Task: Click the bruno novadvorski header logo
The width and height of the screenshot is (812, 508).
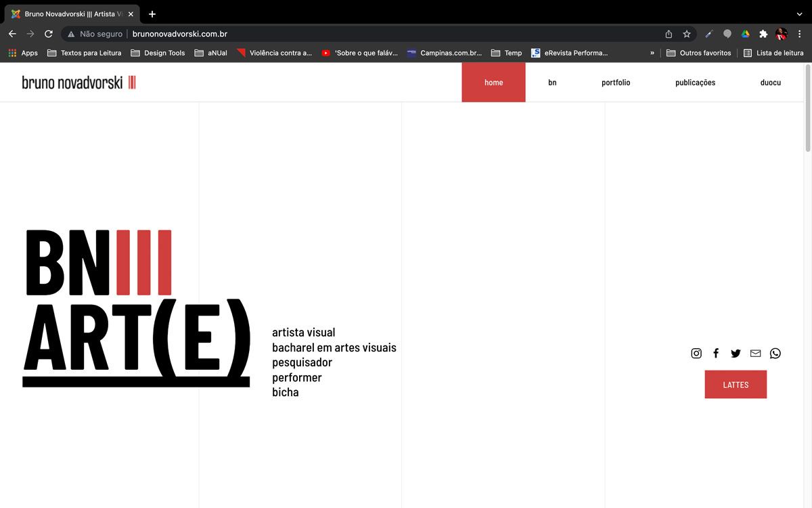Action: 79,83
